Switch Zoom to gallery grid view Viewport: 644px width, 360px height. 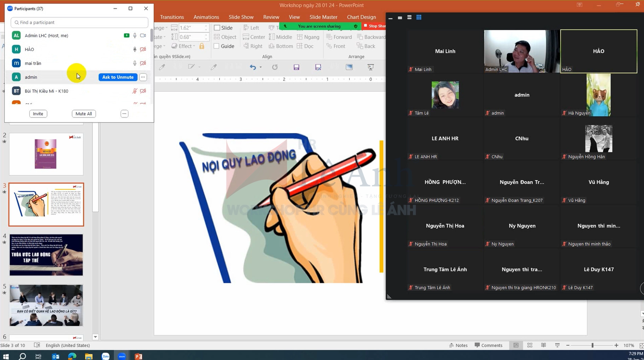pos(419,17)
